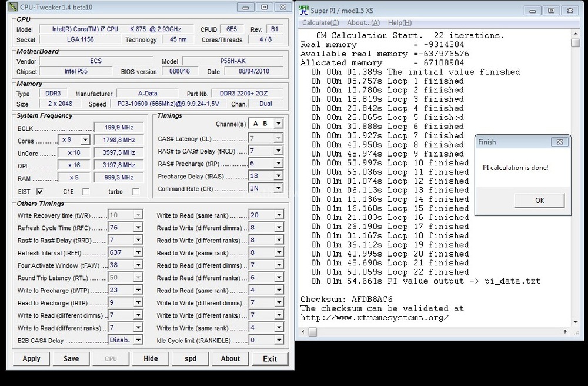Minimize the Super PI window

(532, 11)
